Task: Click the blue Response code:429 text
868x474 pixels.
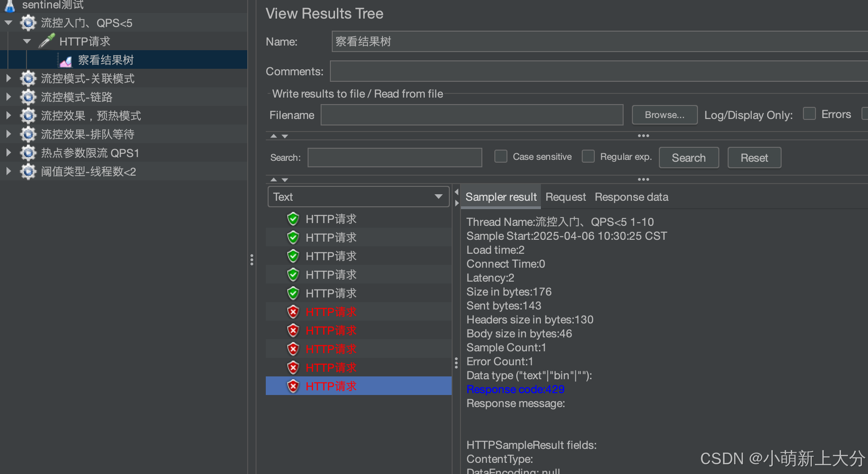Action: click(515, 389)
